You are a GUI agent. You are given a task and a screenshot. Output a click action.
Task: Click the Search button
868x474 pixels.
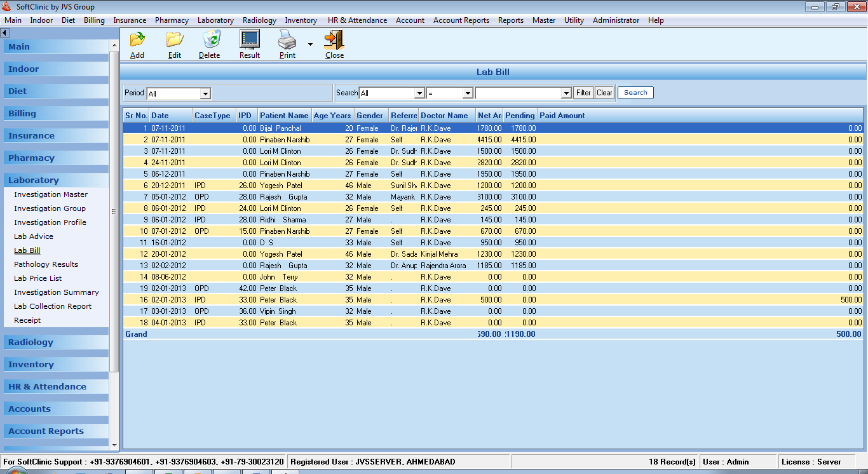click(635, 93)
